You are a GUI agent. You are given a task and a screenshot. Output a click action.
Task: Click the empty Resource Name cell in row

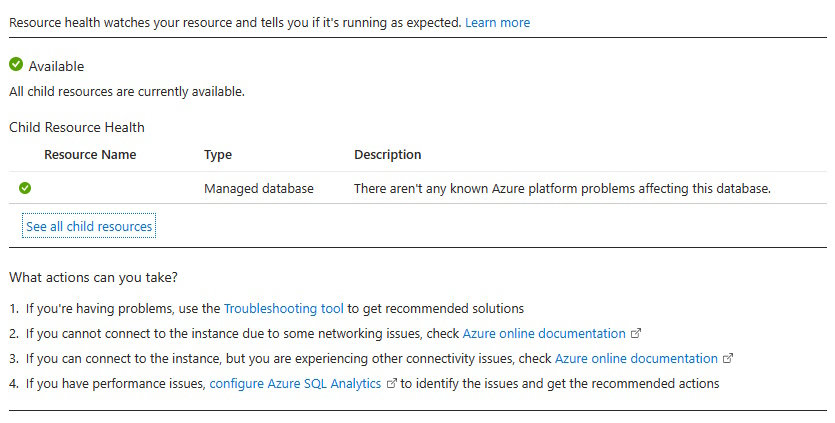(110, 188)
